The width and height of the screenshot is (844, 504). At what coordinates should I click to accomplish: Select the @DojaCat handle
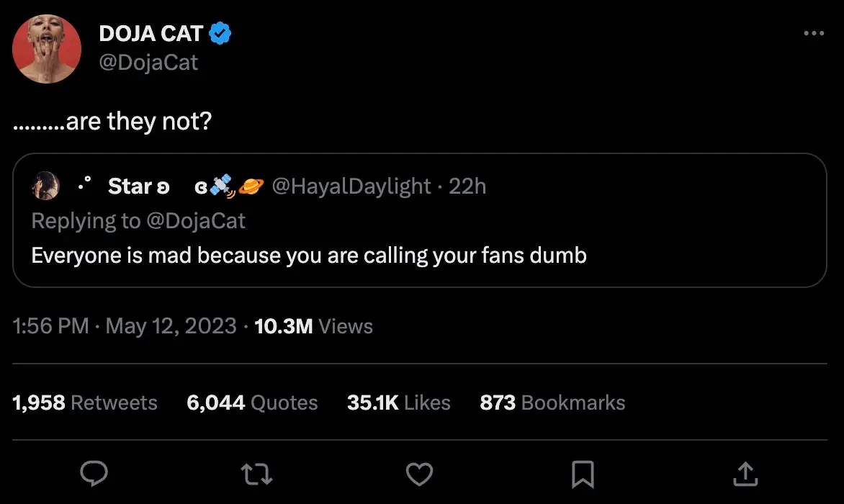pyautogui.click(x=149, y=62)
